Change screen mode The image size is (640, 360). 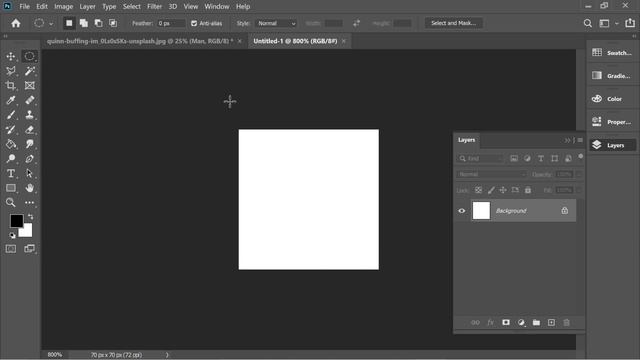29,249
